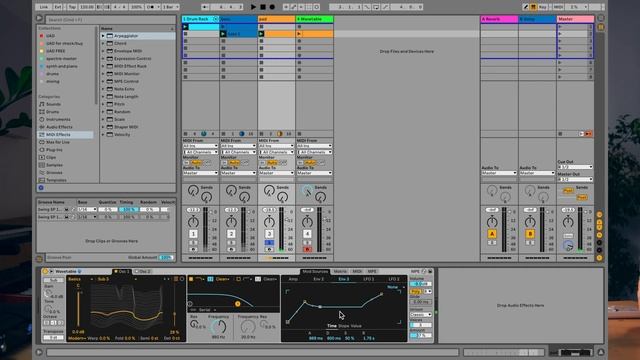Expand the Arpeggiator folder in browser
Viewport: 640px width, 360px height.
coord(103,36)
